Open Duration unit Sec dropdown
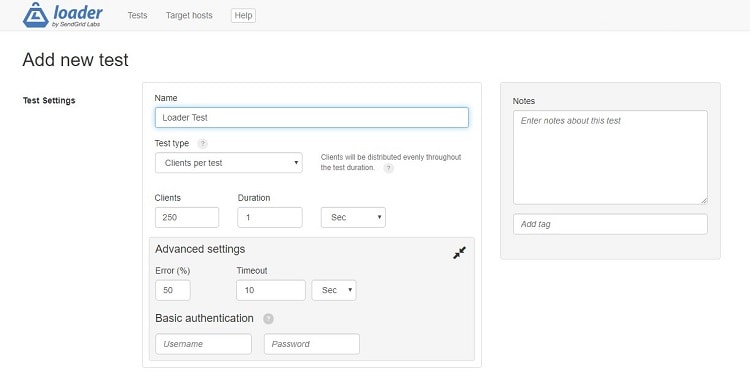Screen dimensions: 750x377 point(353,217)
